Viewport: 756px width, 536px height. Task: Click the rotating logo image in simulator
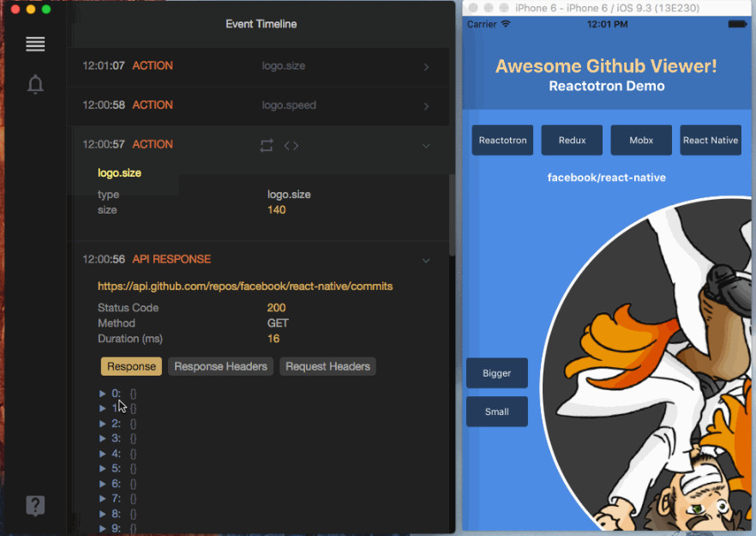646,362
